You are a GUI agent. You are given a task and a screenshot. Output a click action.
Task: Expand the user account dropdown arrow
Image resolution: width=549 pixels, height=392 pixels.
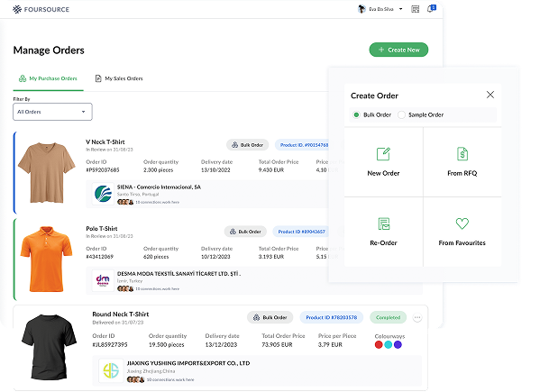[x=400, y=9]
